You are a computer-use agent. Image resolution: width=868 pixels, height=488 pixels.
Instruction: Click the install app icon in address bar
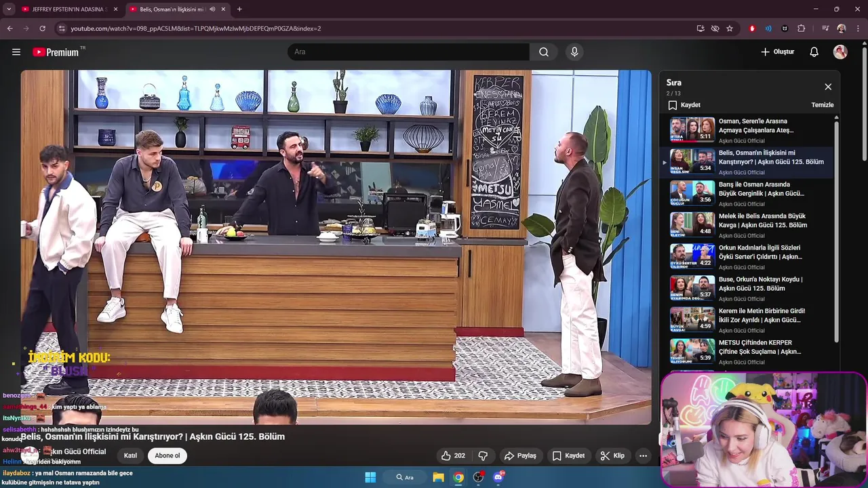(701, 28)
